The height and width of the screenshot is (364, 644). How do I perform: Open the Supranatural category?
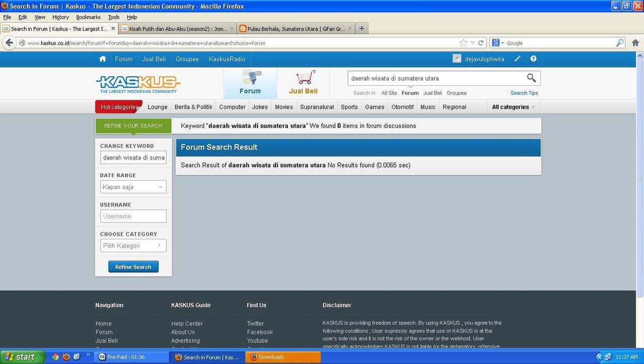[x=317, y=107]
